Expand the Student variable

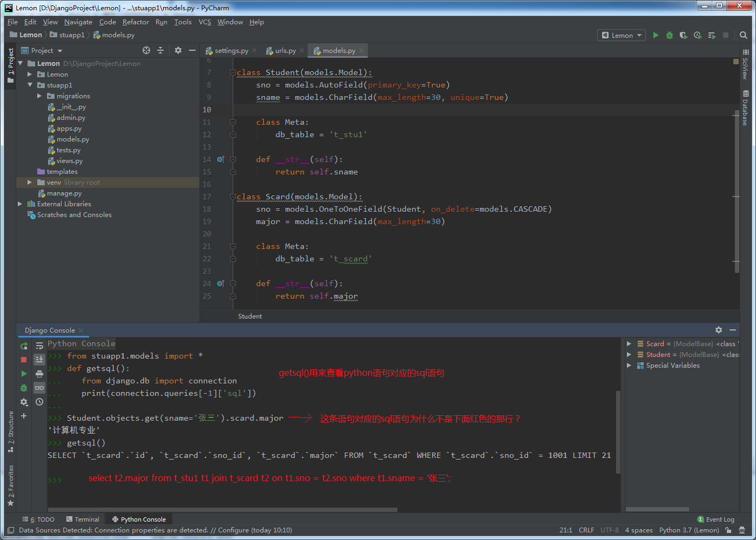(629, 355)
